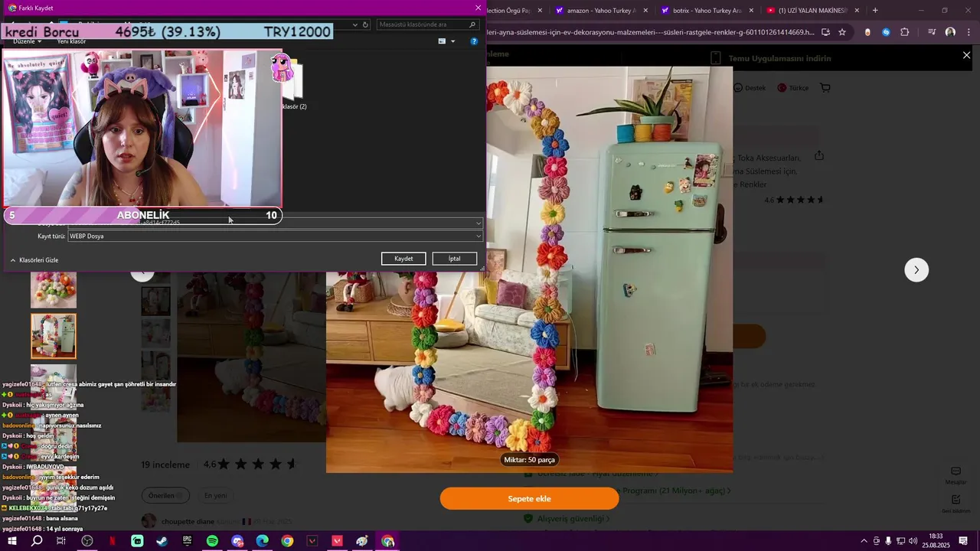Open Discord from taskbar
Image resolution: width=980 pixels, height=551 pixels.
point(237,541)
